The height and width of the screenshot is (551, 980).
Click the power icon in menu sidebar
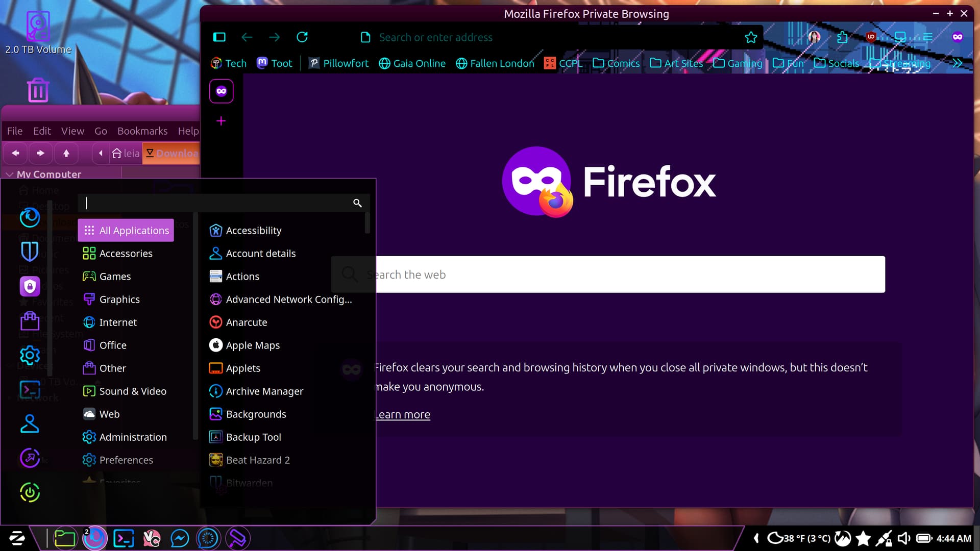tap(30, 492)
